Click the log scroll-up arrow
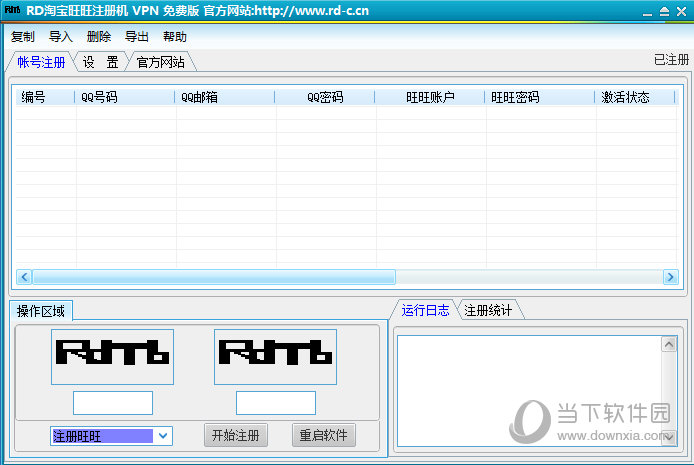The width and height of the screenshot is (694, 465). coord(669,344)
